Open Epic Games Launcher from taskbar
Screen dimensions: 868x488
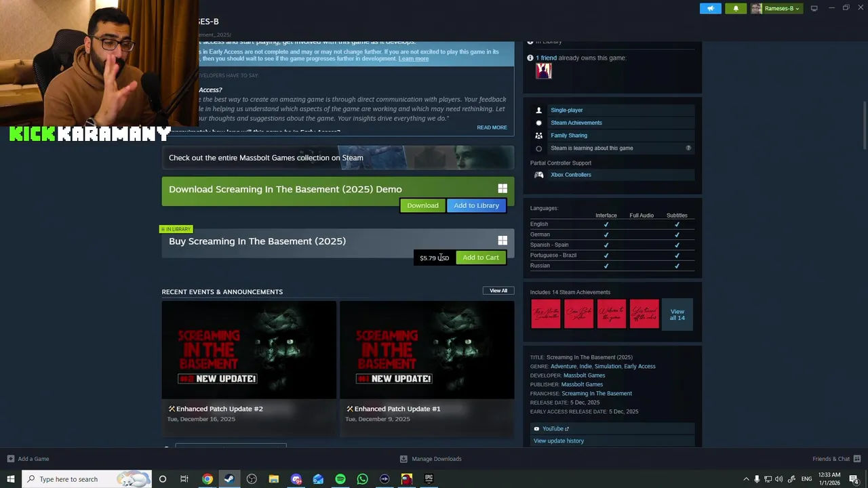point(429,479)
